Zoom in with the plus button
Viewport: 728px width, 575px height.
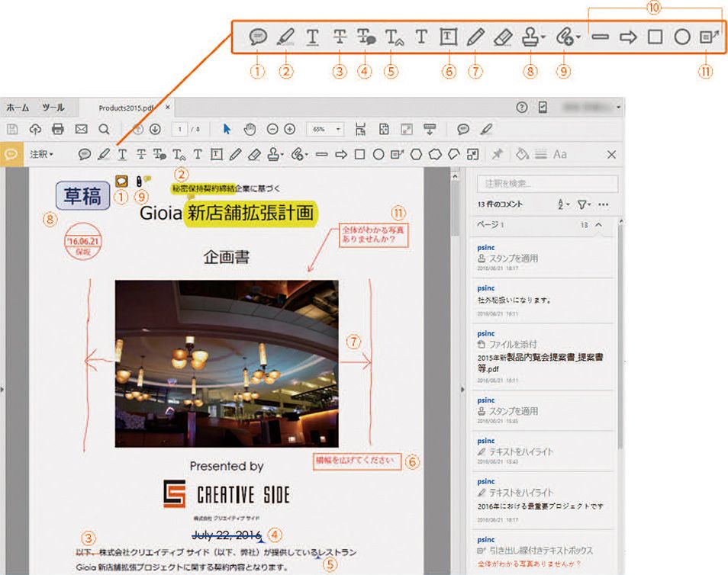(290, 130)
